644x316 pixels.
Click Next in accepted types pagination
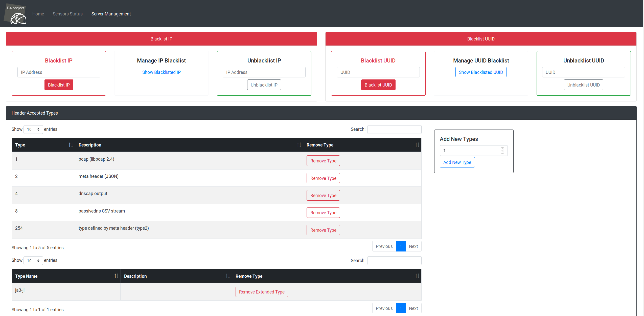413,246
